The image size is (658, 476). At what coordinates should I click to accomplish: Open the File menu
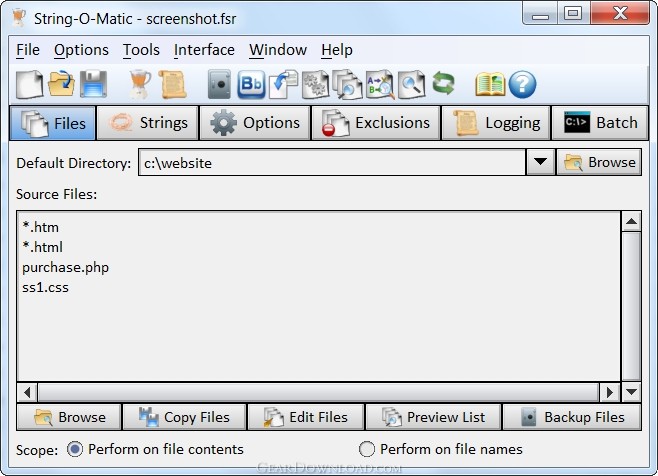28,50
